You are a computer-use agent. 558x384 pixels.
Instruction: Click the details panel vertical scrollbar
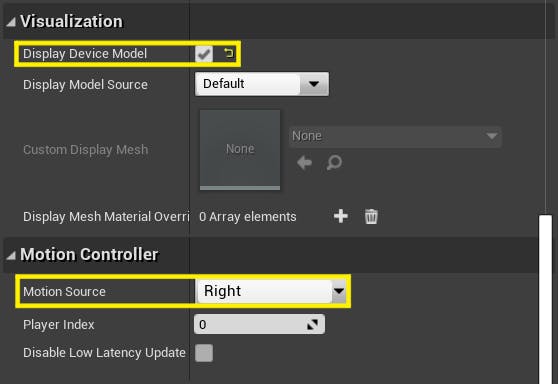pyautogui.click(x=546, y=299)
